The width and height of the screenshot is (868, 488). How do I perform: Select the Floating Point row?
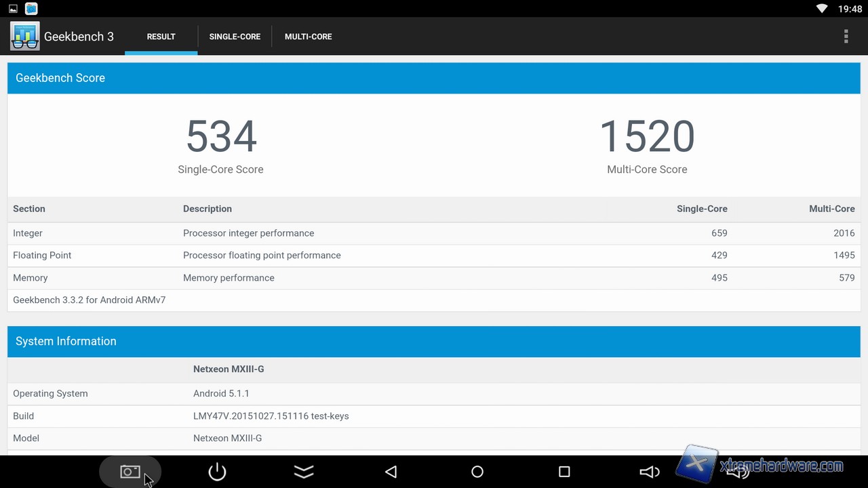point(434,256)
